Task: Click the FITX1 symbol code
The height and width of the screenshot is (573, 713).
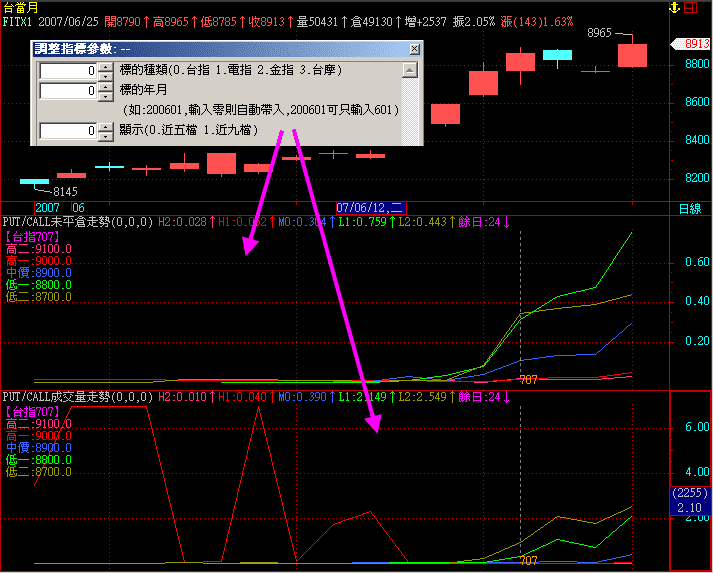Action: click(17, 21)
